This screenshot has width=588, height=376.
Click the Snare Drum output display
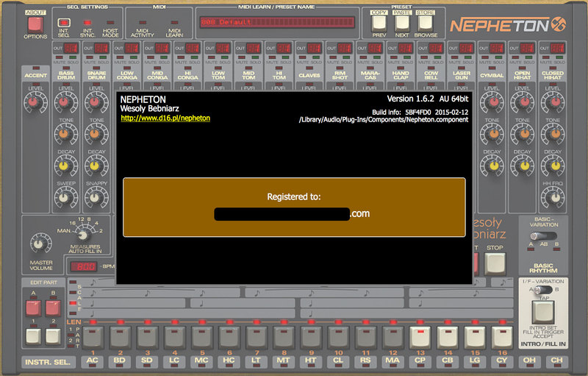pos(101,48)
